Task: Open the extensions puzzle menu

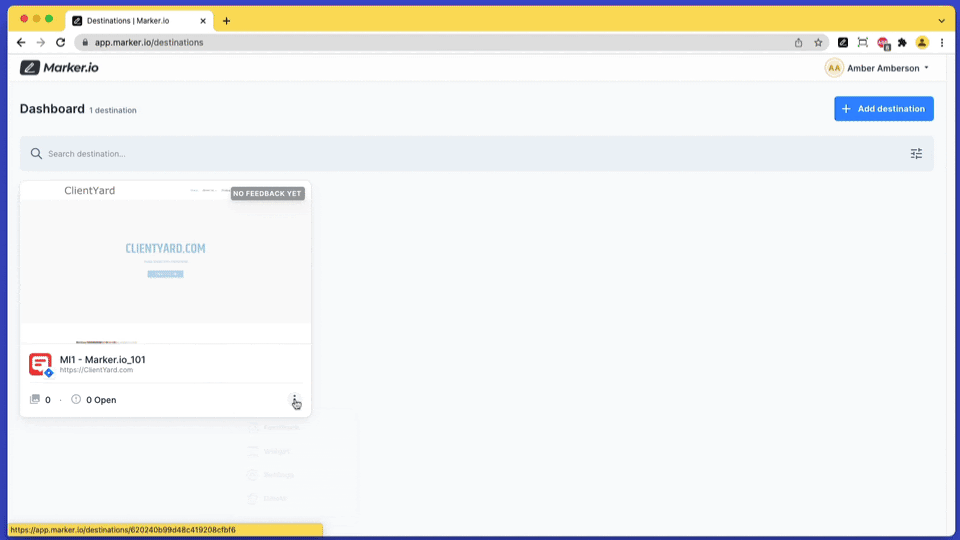Action: coord(902,42)
